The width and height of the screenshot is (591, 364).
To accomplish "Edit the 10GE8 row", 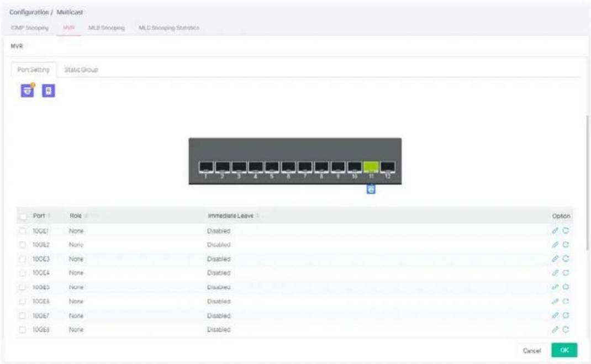I will pyautogui.click(x=555, y=330).
